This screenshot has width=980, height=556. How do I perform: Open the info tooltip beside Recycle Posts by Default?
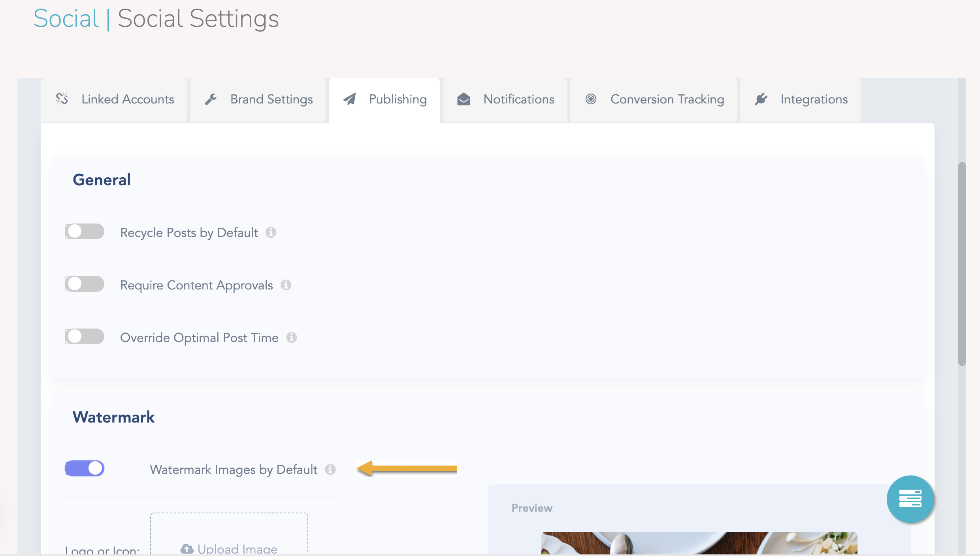271,233
